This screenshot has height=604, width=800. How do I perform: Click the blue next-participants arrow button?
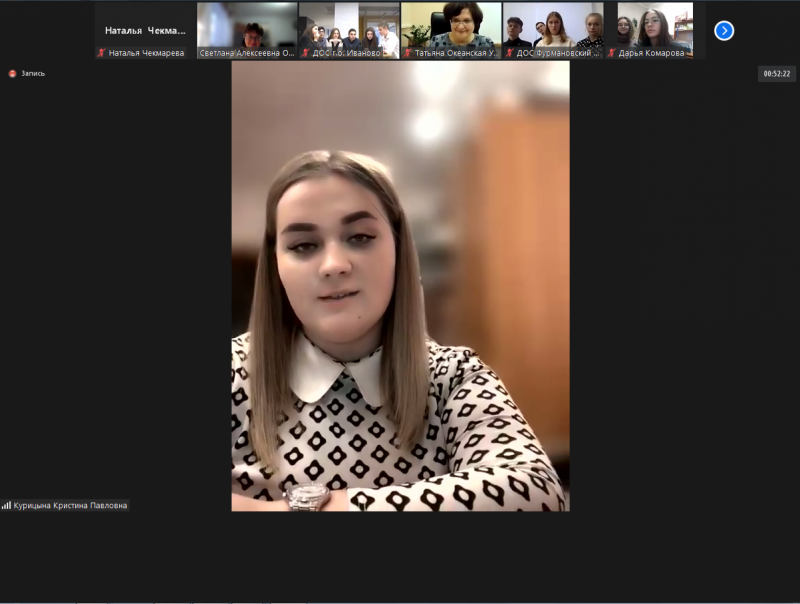tap(724, 31)
